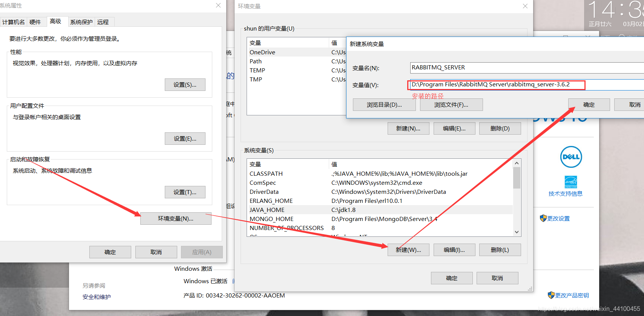Open the 技术支持信息 link

point(566,194)
